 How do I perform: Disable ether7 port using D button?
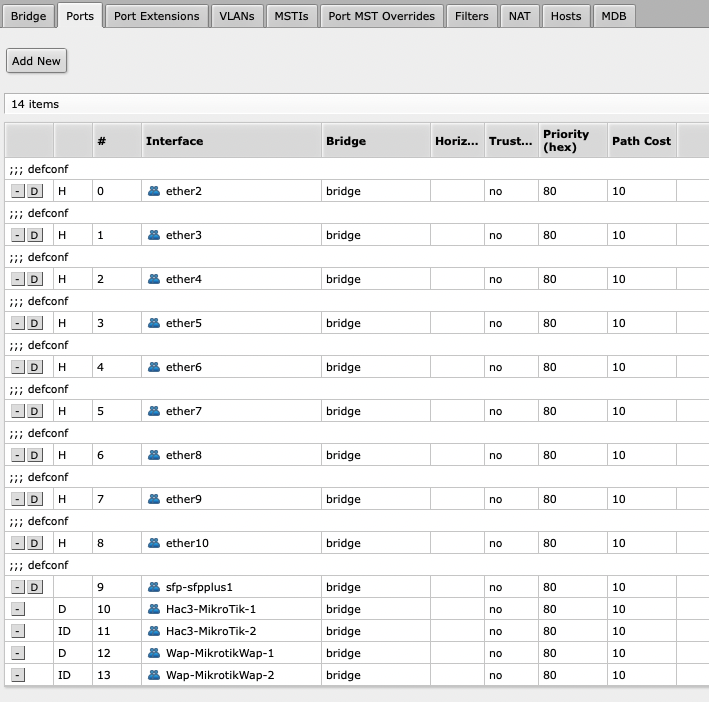[x=34, y=411]
